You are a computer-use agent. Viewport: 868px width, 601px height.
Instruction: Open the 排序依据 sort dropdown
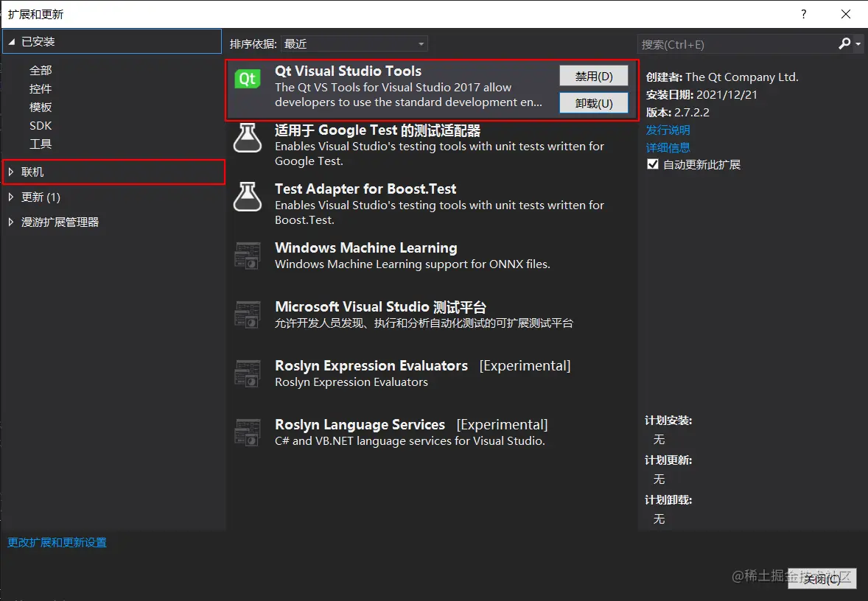[x=354, y=43]
